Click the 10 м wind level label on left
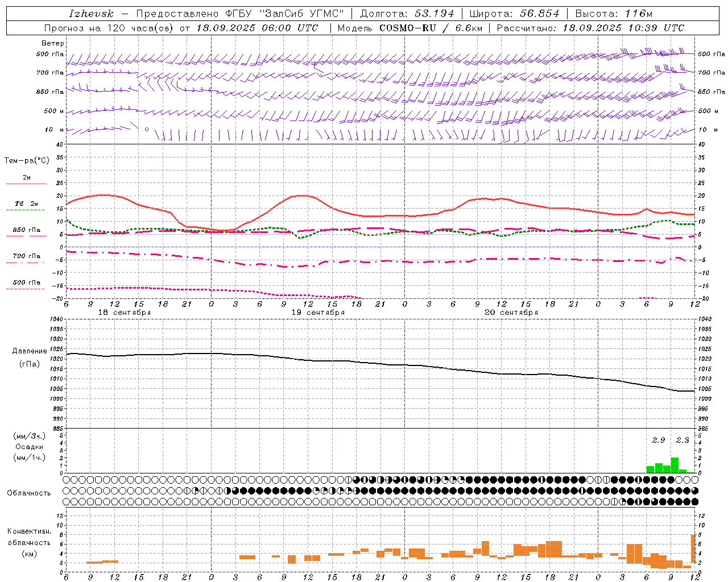Screen dimensions: 728x582 pyautogui.click(x=54, y=130)
